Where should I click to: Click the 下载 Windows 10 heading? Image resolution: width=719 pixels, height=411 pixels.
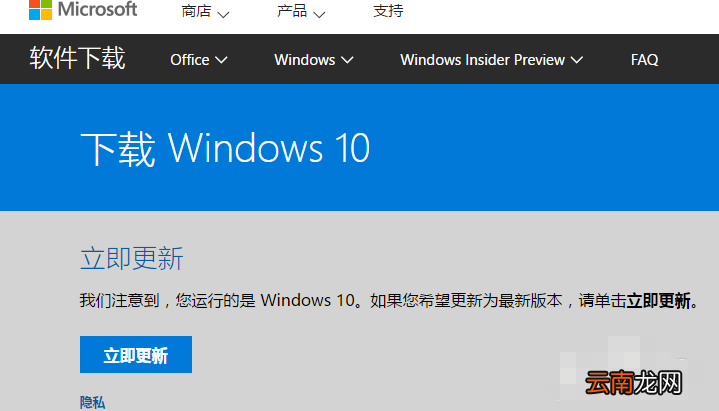click(x=225, y=148)
